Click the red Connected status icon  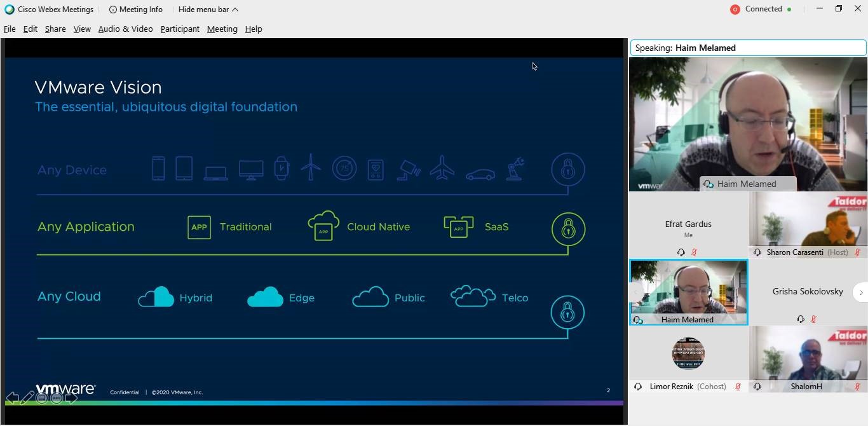[x=735, y=10]
